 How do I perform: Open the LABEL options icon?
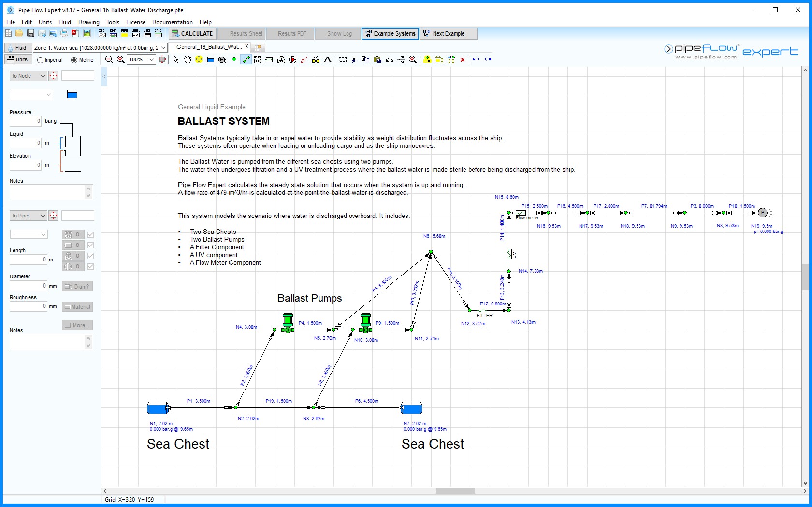(136, 33)
